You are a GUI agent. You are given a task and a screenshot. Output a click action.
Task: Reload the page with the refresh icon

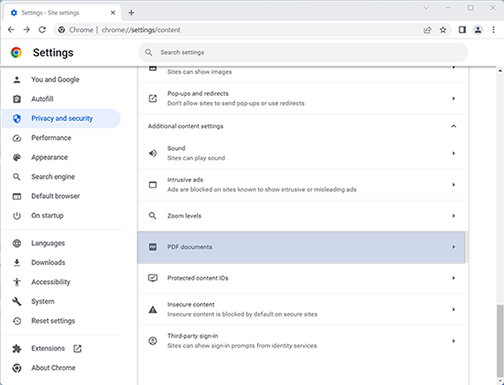click(x=42, y=30)
